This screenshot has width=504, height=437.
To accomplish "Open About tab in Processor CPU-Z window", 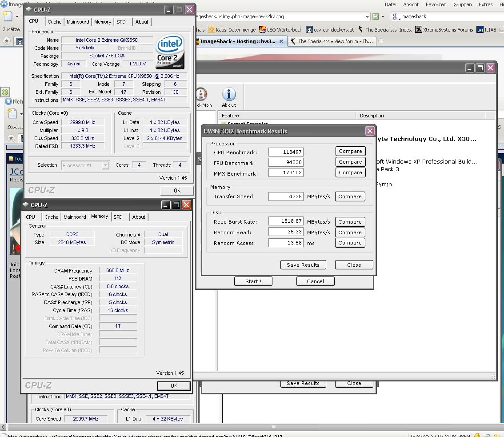I will click(x=141, y=22).
